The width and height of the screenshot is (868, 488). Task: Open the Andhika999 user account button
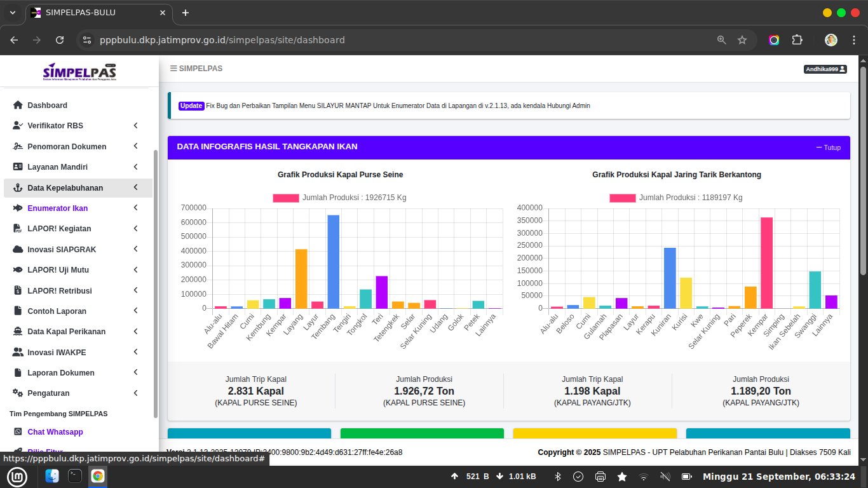pos(825,69)
